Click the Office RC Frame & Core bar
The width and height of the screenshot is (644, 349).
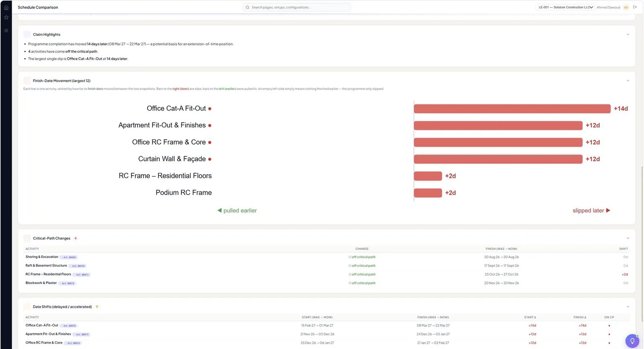(x=498, y=142)
